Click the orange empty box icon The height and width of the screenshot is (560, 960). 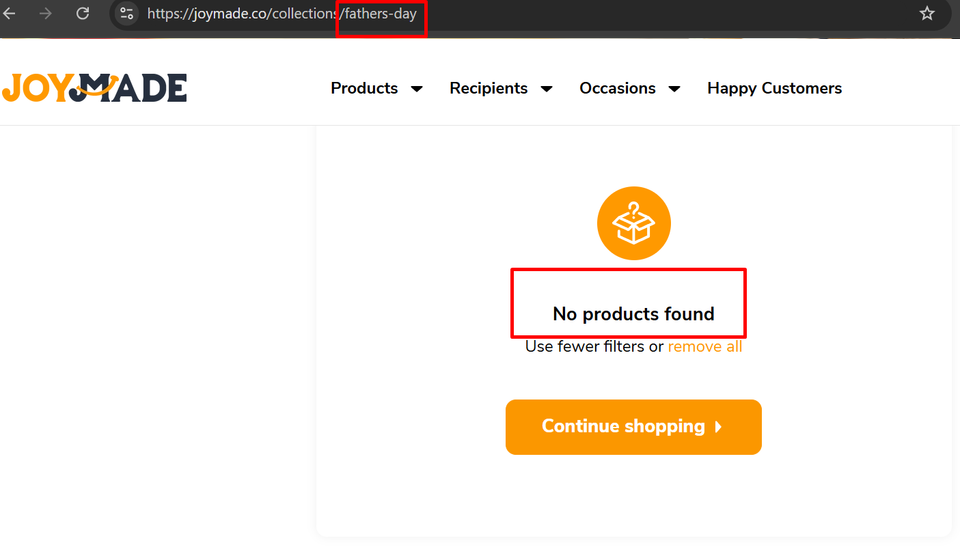point(633,223)
